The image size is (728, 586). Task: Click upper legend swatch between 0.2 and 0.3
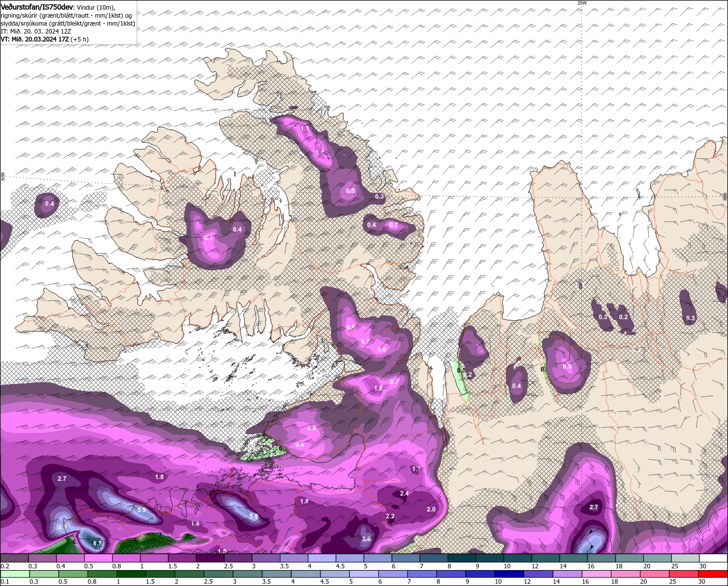point(14,558)
